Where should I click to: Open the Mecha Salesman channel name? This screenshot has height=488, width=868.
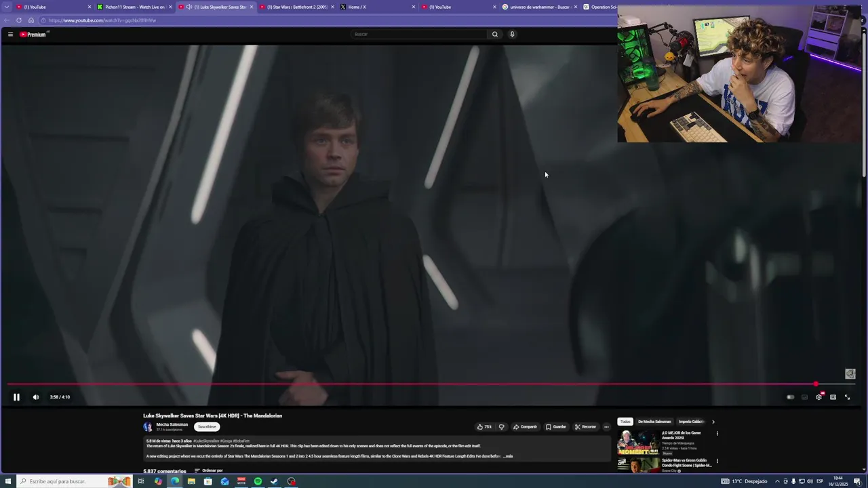coord(172,425)
